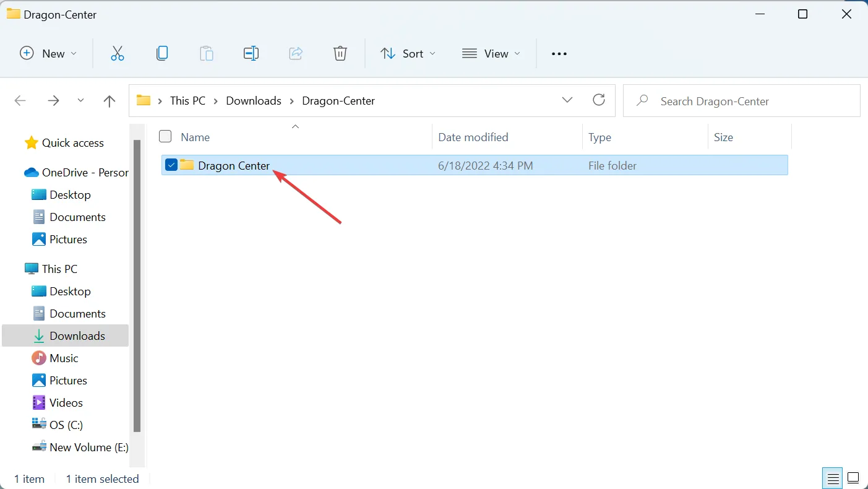Screen dimensions: 868x489
Task: Click the Dragon Center folder name
Action: coord(234,166)
